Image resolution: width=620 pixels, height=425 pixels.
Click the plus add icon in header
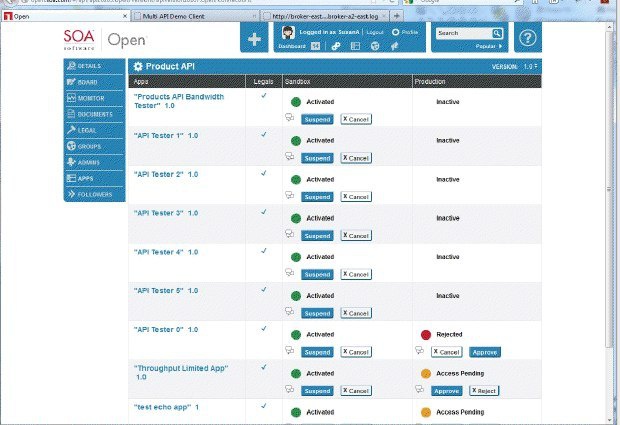point(254,39)
